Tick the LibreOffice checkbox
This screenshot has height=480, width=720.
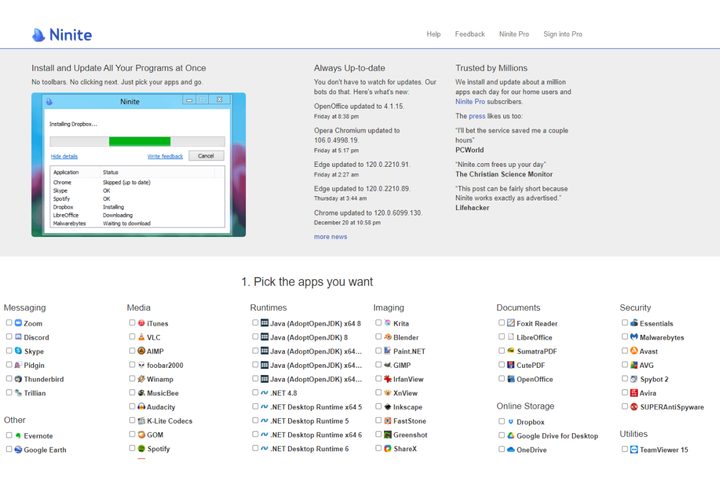pos(501,338)
